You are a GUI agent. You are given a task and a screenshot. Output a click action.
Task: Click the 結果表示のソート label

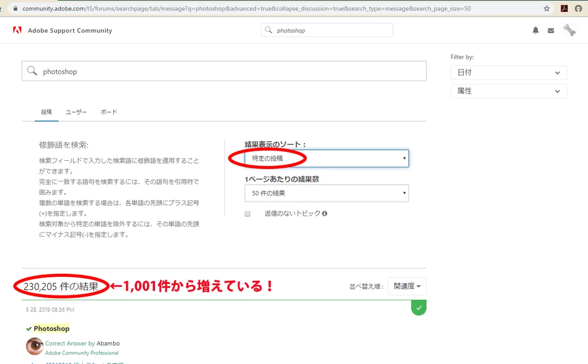pyautogui.click(x=275, y=144)
